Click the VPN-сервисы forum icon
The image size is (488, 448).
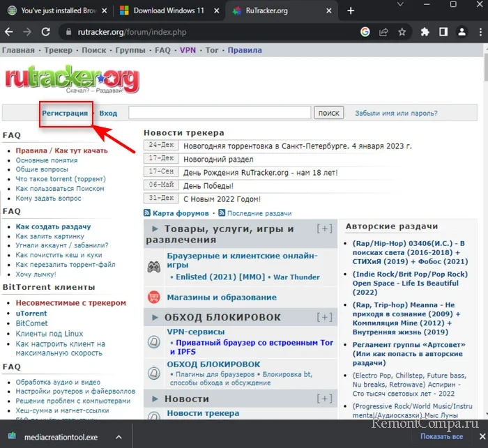154,341
